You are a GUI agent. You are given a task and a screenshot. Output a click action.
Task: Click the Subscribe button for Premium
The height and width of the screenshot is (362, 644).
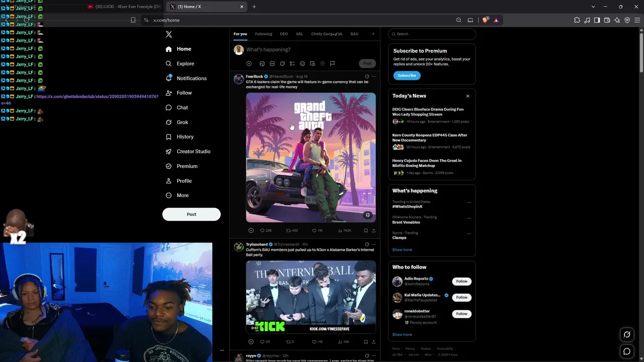(407, 75)
